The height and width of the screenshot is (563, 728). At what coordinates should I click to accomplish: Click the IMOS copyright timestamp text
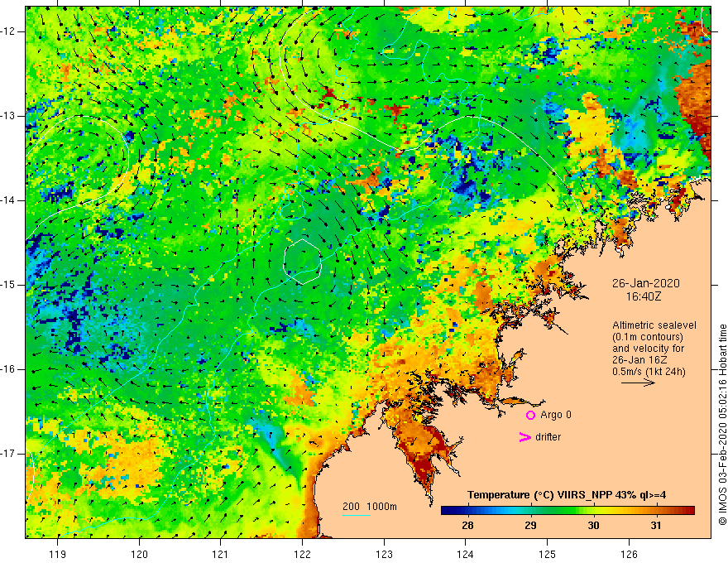(x=722, y=425)
